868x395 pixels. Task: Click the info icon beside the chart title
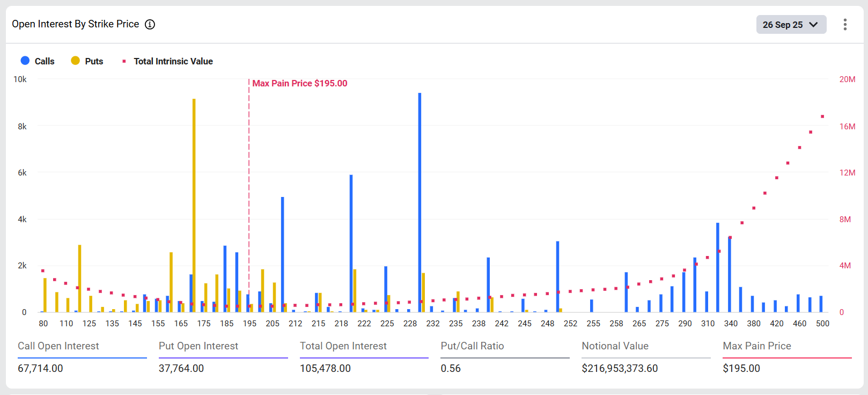(x=150, y=24)
